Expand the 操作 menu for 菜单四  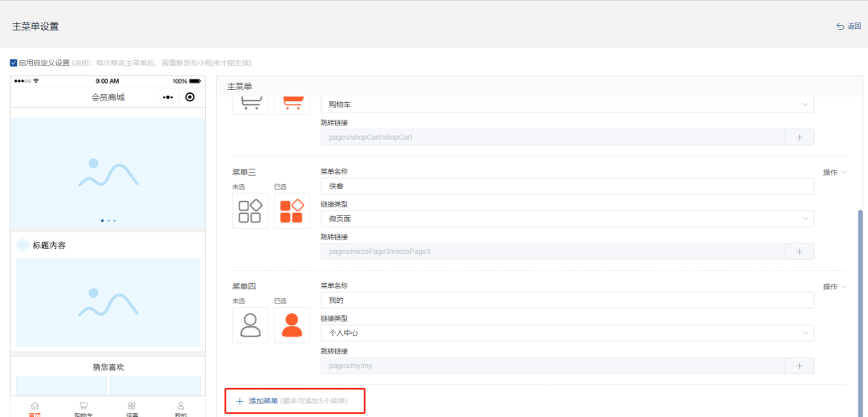[x=834, y=287]
